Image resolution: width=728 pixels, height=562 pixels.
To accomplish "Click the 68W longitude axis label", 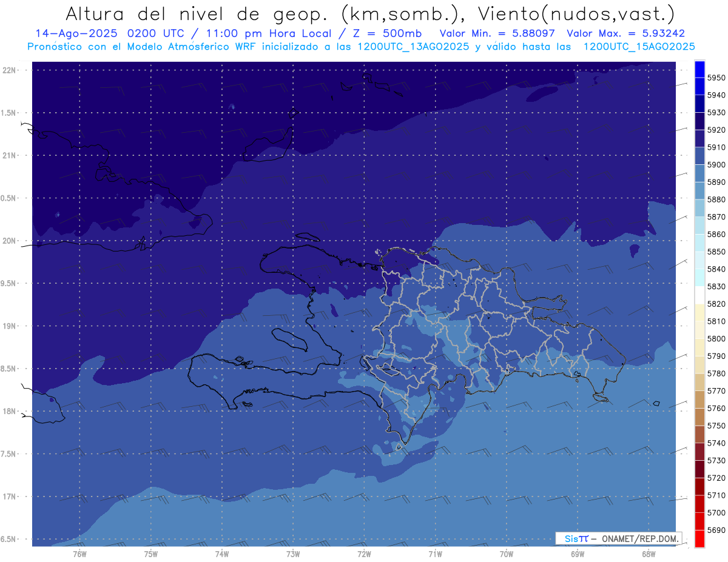I will pyautogui.click(x=648, y=553).
